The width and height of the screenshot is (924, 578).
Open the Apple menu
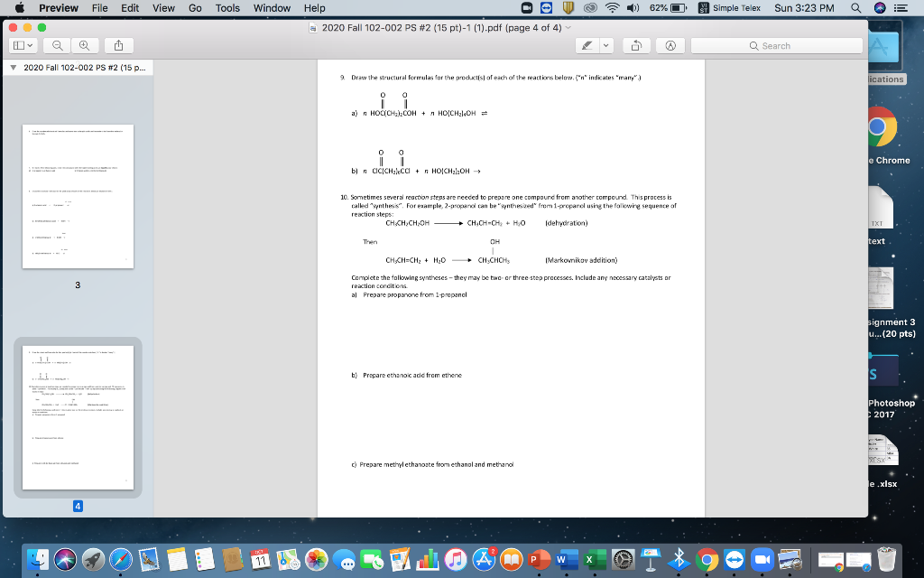coord(20,7)
